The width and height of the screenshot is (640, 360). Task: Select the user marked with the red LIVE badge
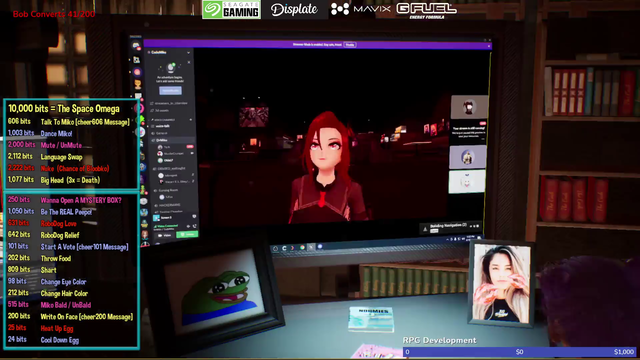coord(176,147)
